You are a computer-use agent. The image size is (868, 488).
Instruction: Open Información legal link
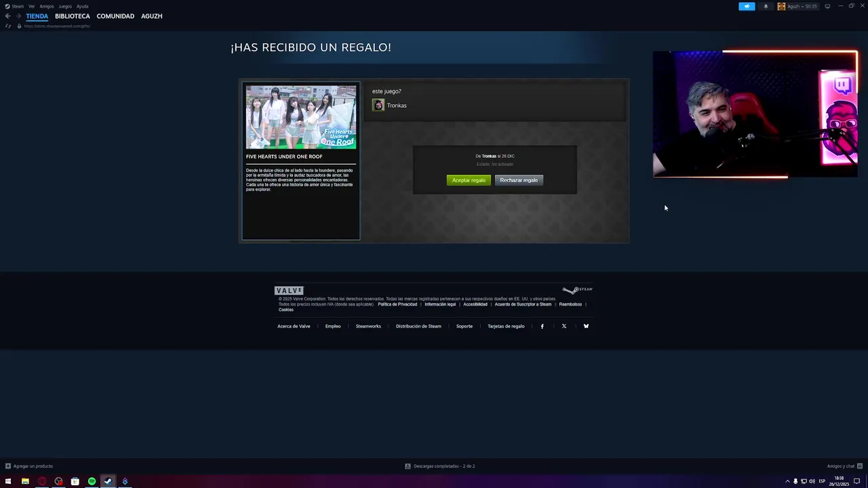pyautogui.click(x=440, y=304)
